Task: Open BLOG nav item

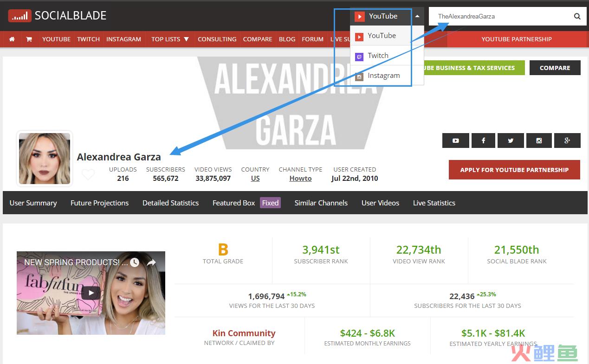Action: tap(287, 39)
